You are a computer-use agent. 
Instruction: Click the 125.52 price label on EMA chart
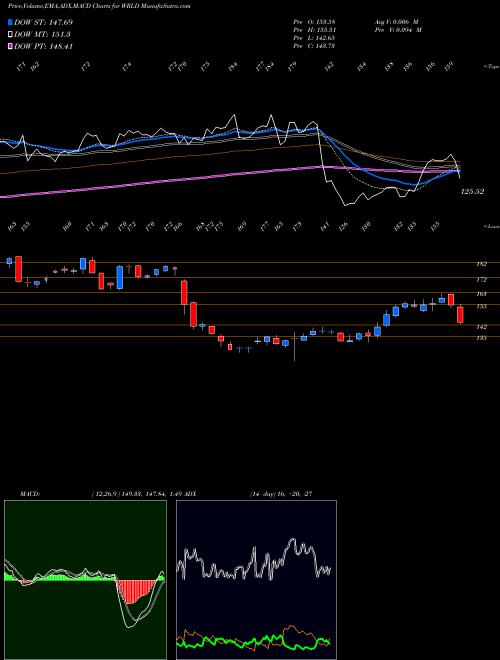(x=472, y=192)
